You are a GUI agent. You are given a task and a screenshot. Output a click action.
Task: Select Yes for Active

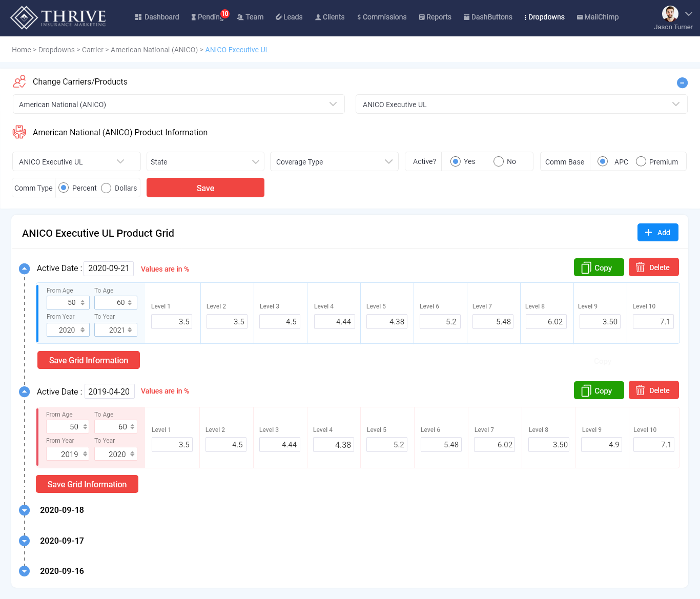coord(455,161)
